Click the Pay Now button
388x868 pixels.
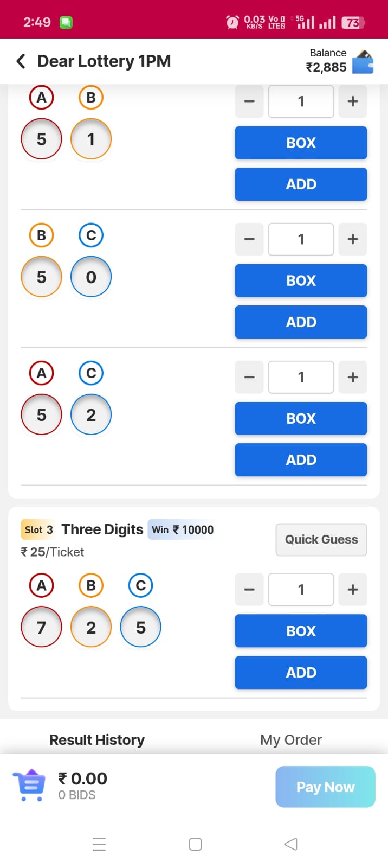pos(325,787)
